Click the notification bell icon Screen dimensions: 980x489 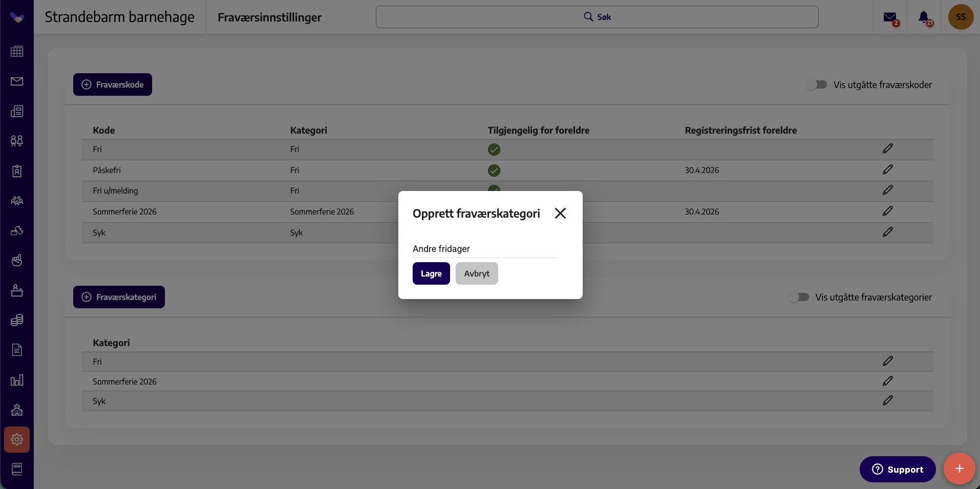(925, 18)
